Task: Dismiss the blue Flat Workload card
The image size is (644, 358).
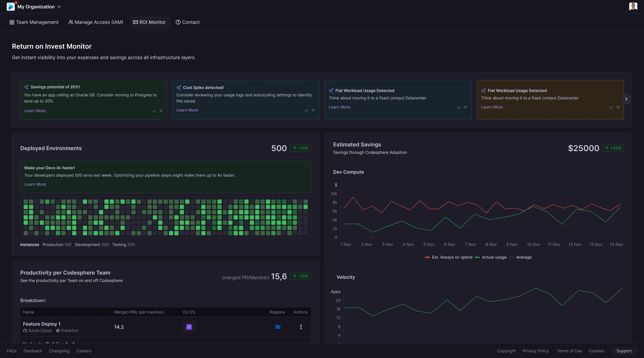Action: tap(465, 107)
